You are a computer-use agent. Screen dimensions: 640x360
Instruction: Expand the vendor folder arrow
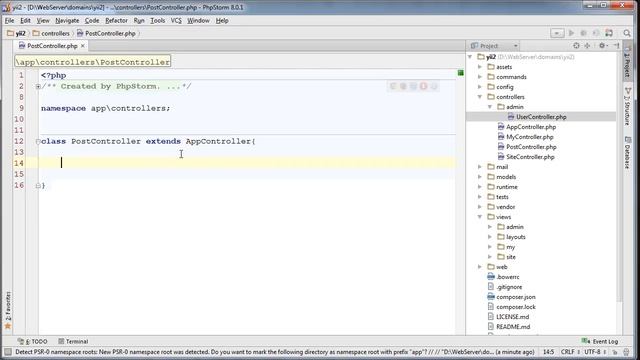point(480,207)
